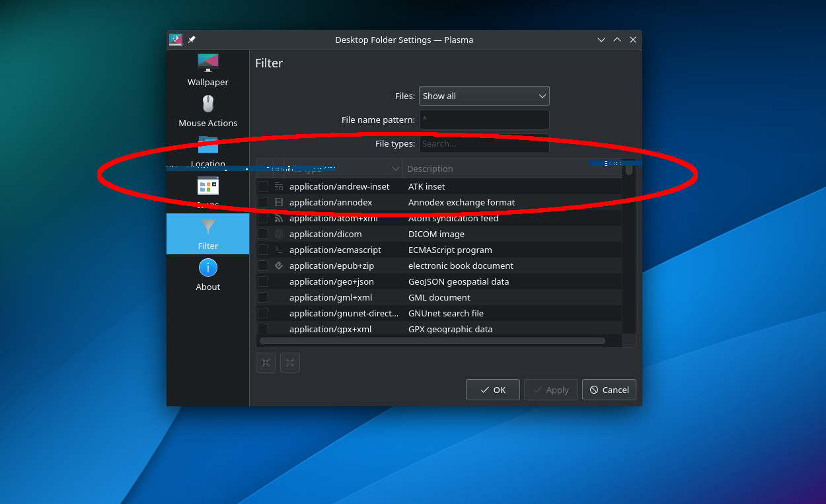Confirm with the OK button
Image resolution: width=826 pixels, height=504 pixels.
pyautogui.click(x=492, y=390)
